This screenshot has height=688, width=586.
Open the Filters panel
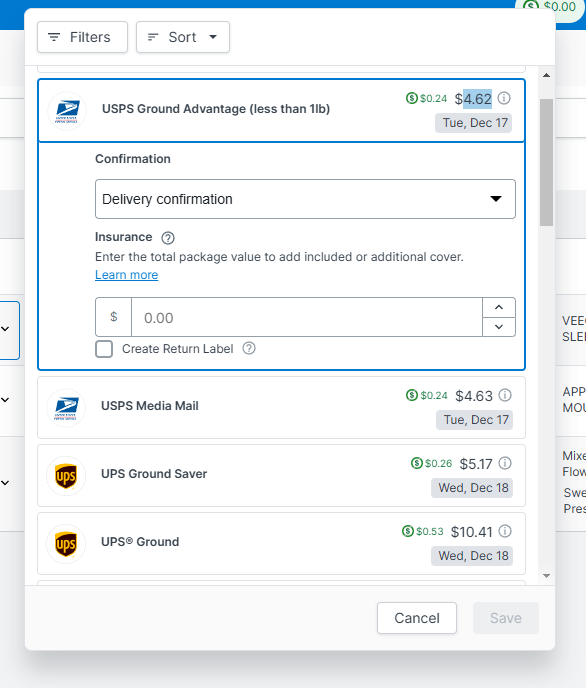[x=82, y=37]
